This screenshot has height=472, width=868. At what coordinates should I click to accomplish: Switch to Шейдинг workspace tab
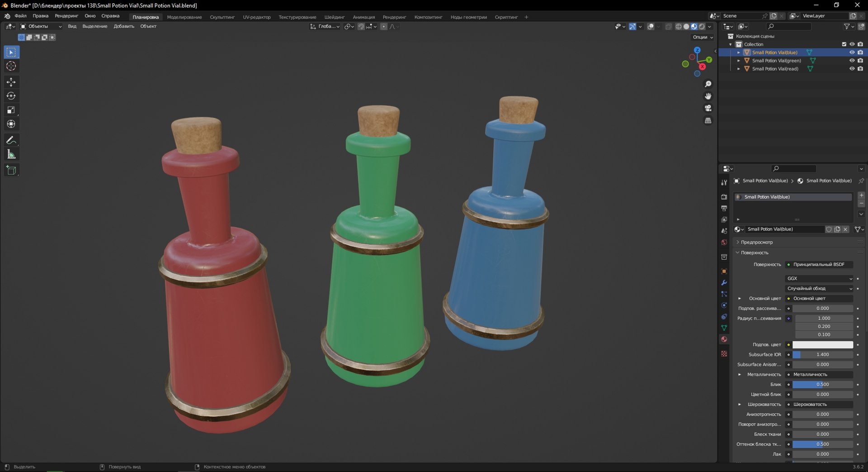[335, 17]
